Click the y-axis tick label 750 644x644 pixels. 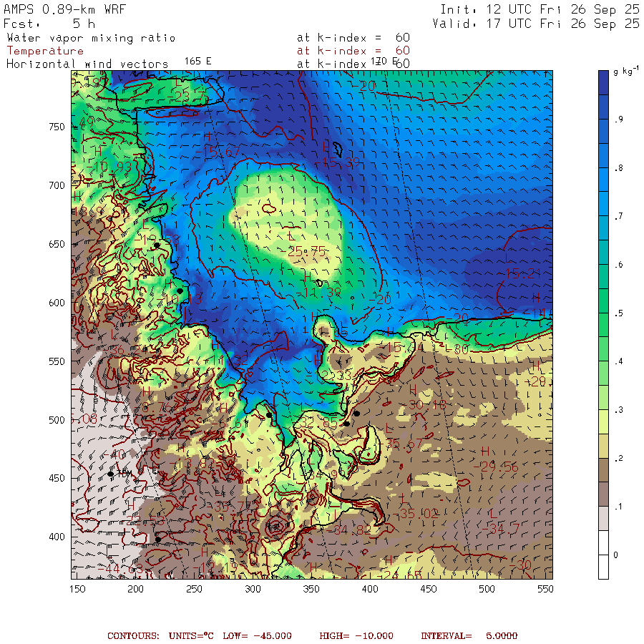(x=57, y=127)
